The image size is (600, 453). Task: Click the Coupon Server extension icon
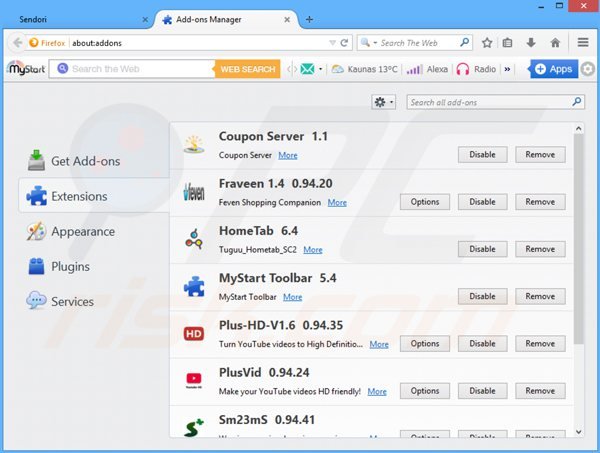[194, 145]
